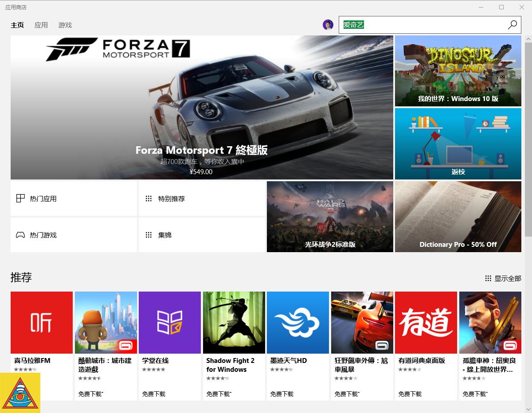Screen dimensions: 532x413
Task: Open the 墨迹天气HD app icon
Action: tap(298, 323)
